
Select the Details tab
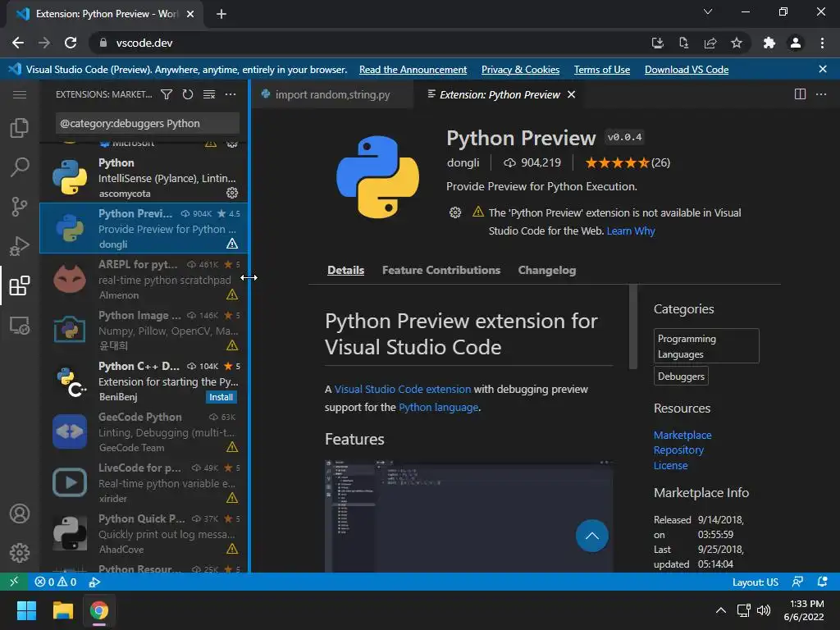[345, 270]
